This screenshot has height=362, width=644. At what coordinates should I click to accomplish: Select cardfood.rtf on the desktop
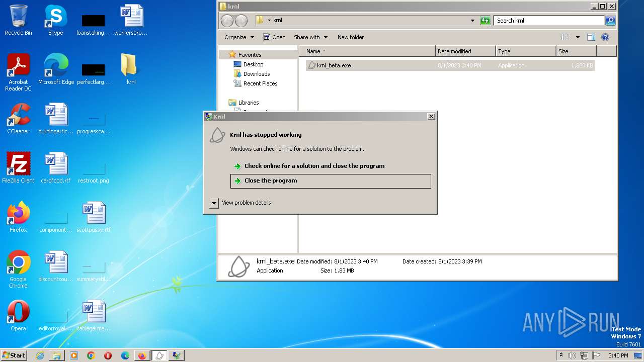(56, 168)
